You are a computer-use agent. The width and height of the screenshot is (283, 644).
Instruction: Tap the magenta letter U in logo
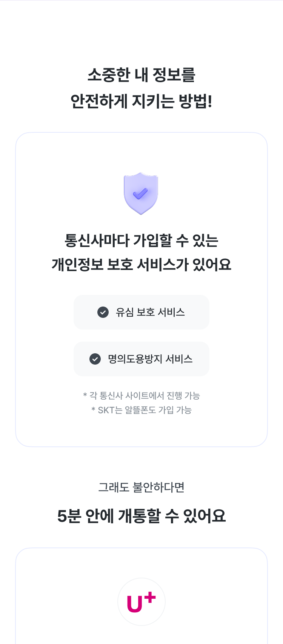pyautogui.click(x=135, y=604)
